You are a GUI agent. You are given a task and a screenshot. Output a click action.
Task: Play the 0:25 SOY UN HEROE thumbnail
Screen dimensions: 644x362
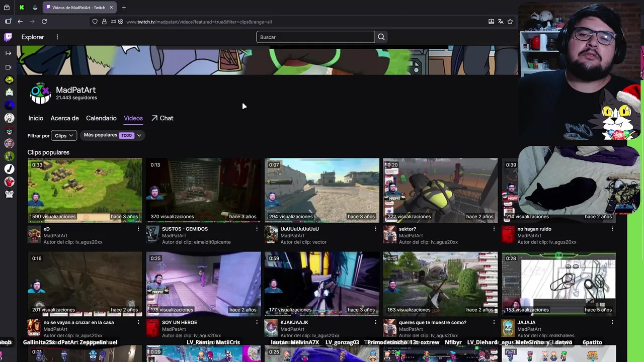click(203, 284)
